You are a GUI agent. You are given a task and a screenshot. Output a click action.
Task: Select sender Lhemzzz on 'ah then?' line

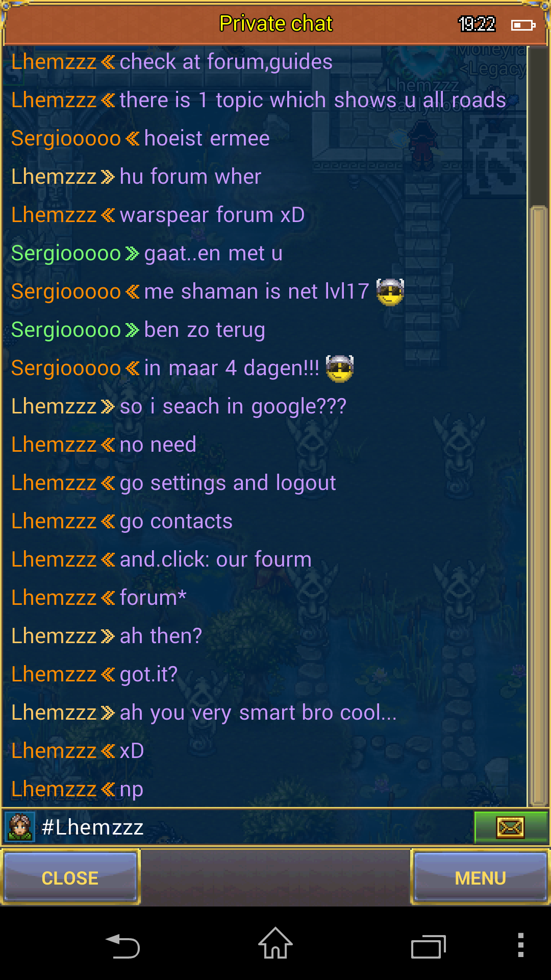click(x=54, y=636)
